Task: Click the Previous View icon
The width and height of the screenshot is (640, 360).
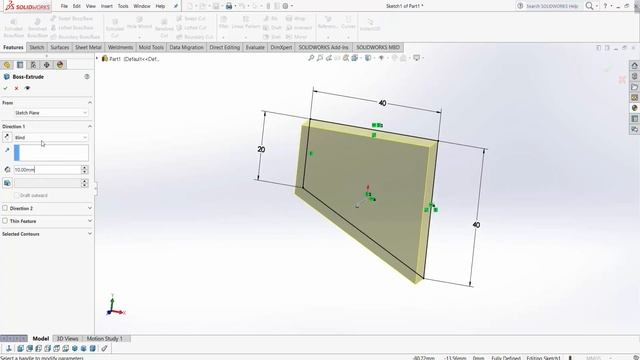Action: 329,58
